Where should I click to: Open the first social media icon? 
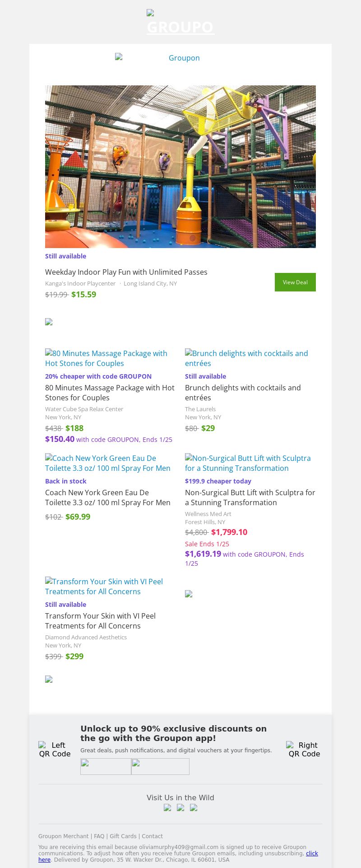pos(167,807)
